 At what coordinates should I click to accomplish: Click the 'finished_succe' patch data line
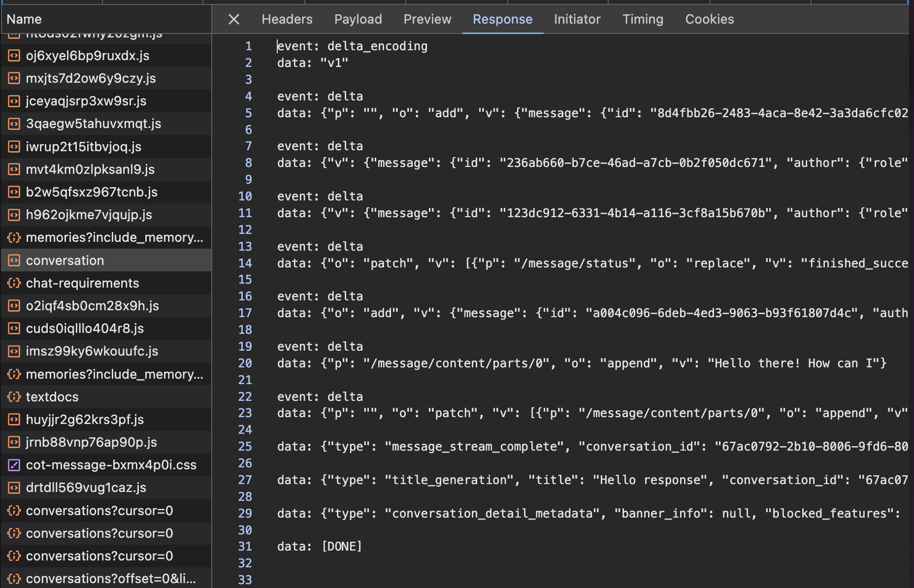[x=592, y=263]
